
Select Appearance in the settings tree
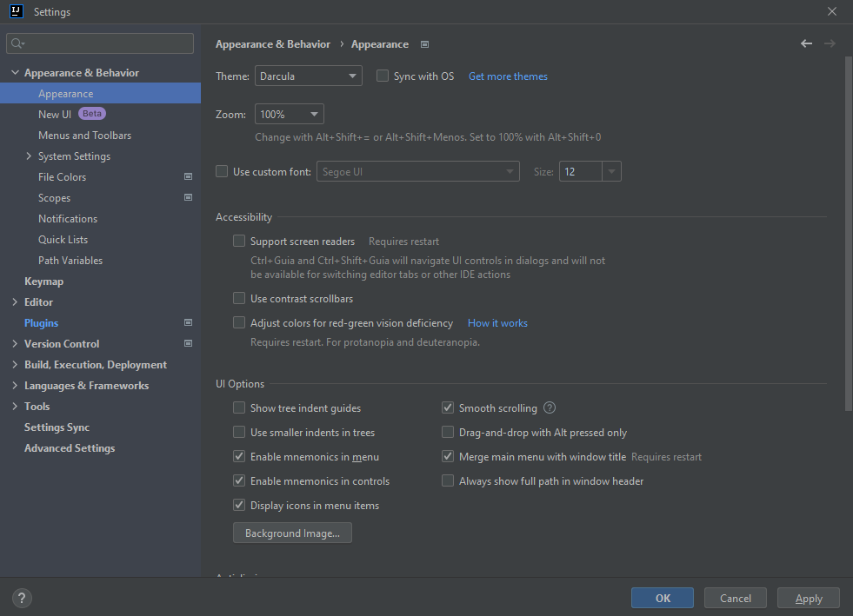point(100,94)
